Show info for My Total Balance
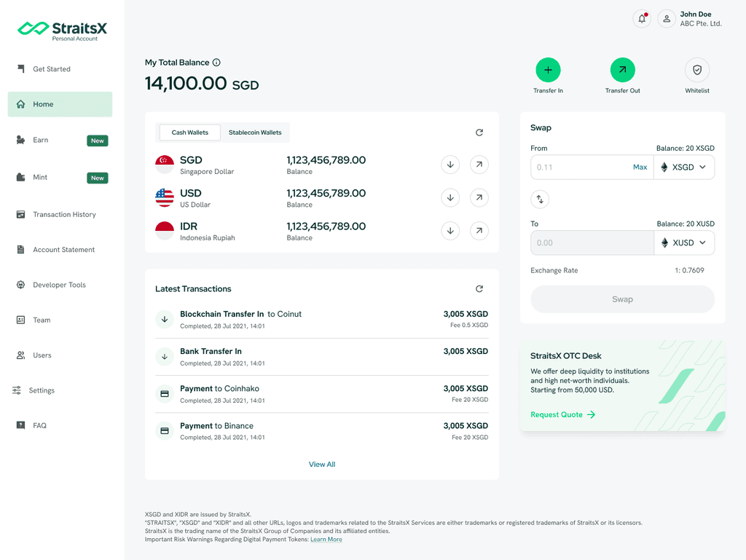Viewport: 746px width, 560px height. tap(216, 63)
